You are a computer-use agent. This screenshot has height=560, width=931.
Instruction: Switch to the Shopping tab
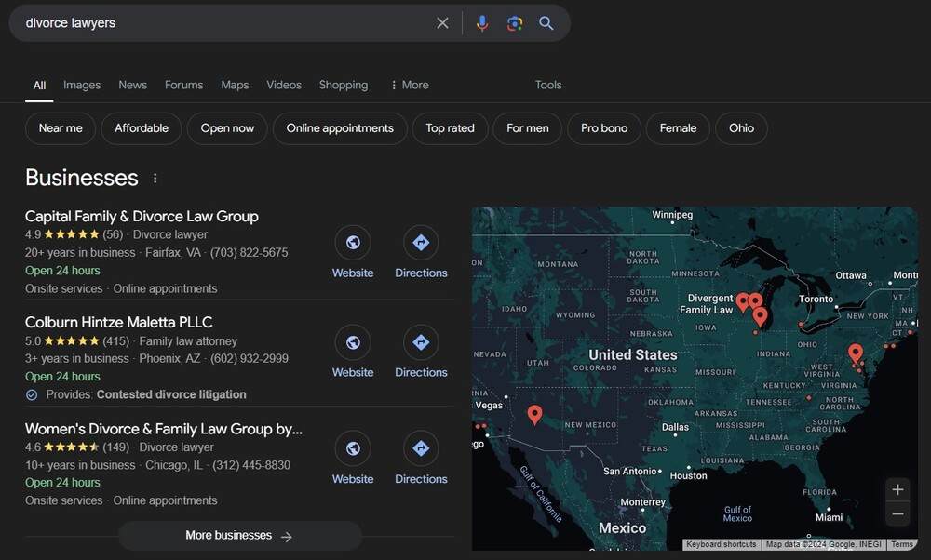coord(344,85)
